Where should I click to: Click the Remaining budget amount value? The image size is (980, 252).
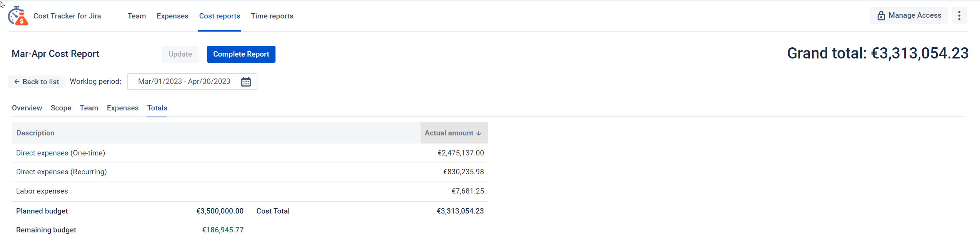(x=222, y=230)
